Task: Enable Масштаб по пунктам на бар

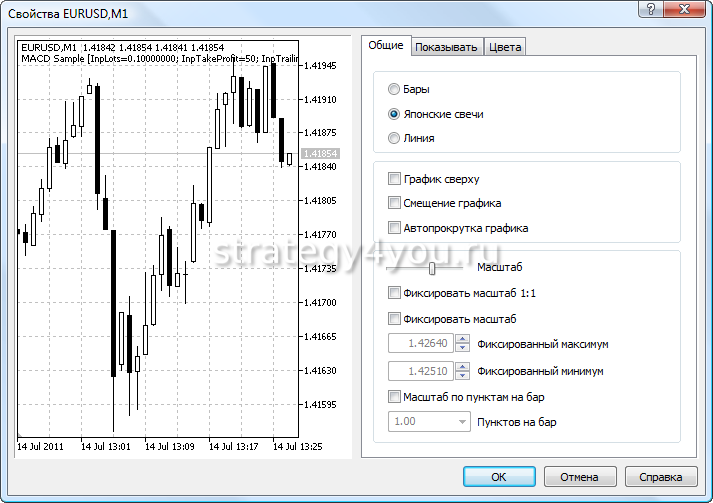Action: tap(394, 397)
